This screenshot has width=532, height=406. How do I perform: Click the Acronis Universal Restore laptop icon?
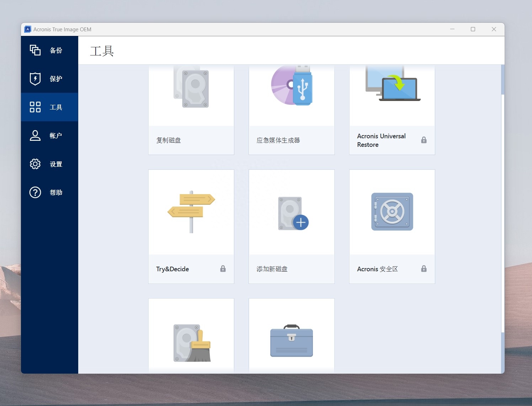393,84
